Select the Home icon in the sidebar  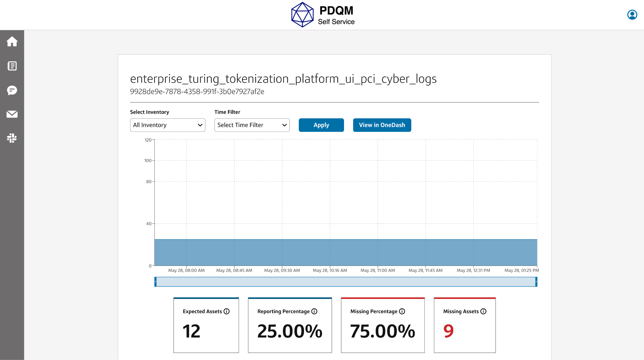tap(12, 41)
